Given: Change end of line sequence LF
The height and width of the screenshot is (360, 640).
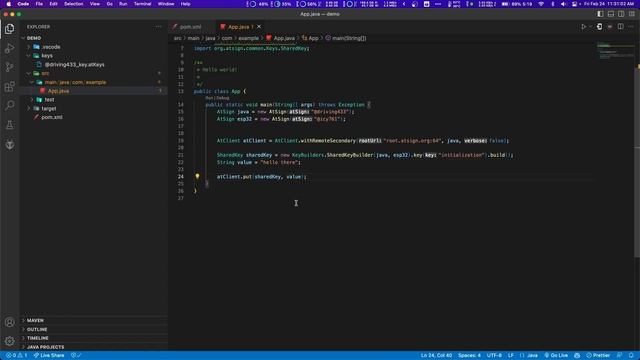Looking at the screenshot, I should 511,356.
